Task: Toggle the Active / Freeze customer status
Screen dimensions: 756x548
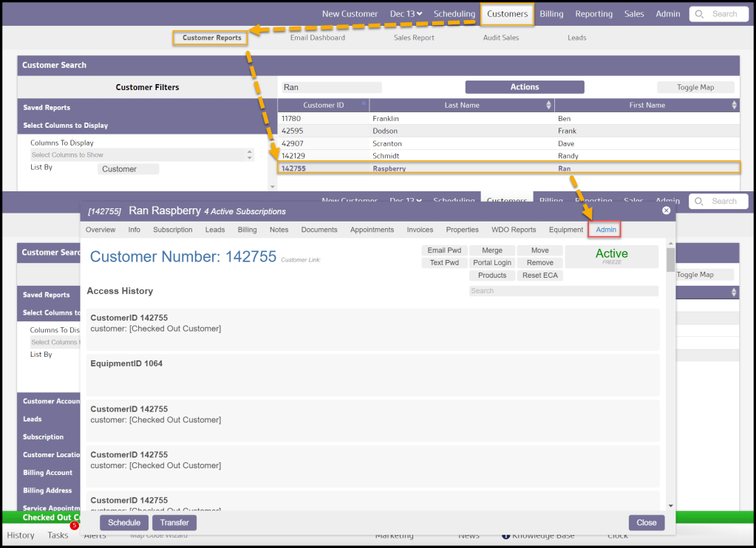Action: tap(611, 256)
